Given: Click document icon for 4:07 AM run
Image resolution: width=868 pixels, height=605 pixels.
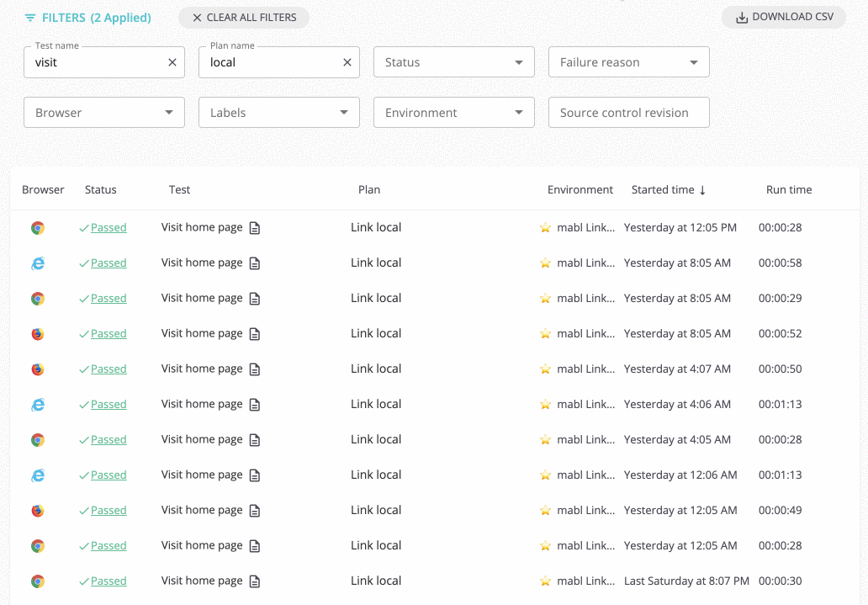Looking at the screenshot, I should coord(255,369).
